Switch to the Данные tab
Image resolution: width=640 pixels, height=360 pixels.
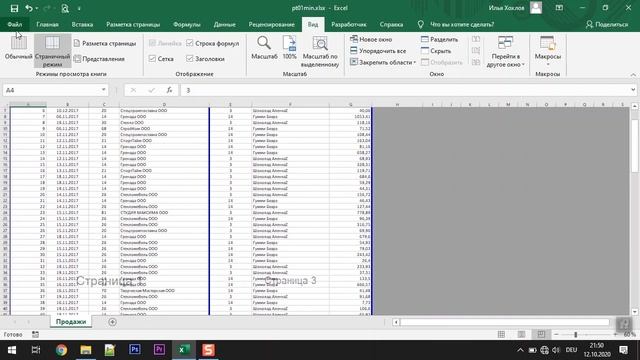[224, 24]
